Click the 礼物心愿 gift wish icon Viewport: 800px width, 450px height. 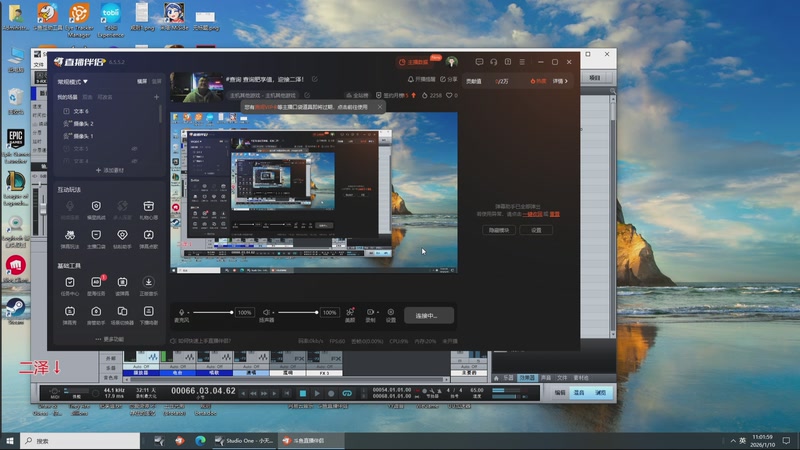point(148,206)
